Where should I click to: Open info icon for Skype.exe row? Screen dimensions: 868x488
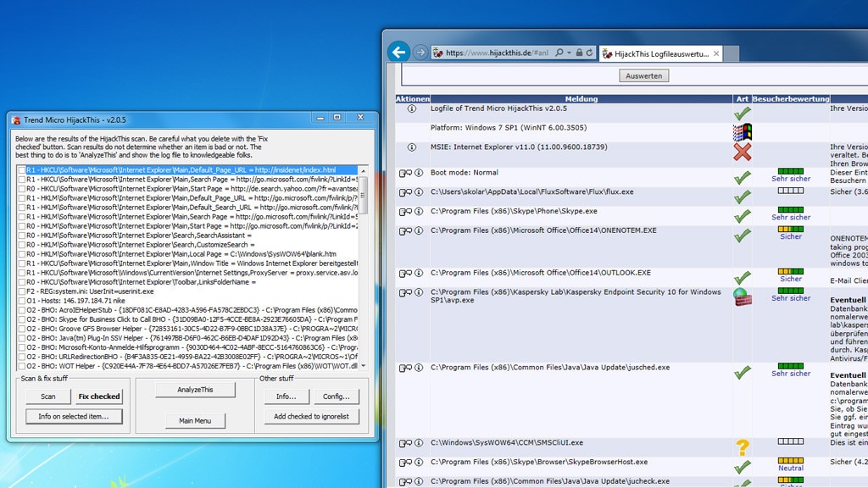419,211
